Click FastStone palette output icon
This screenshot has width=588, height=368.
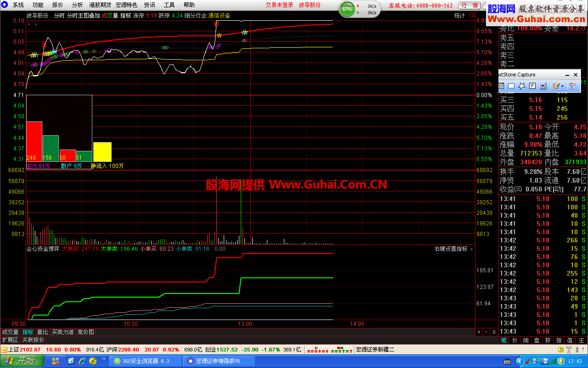pos(556,86)
